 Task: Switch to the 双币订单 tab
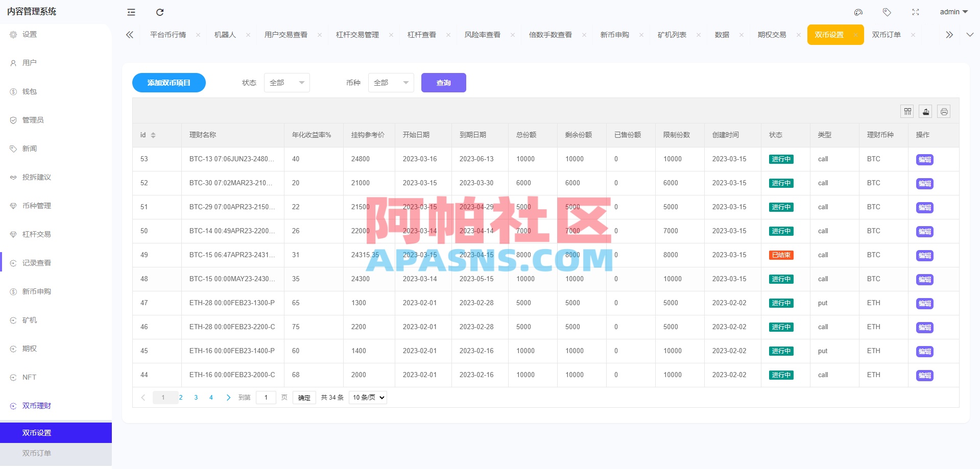887,34
